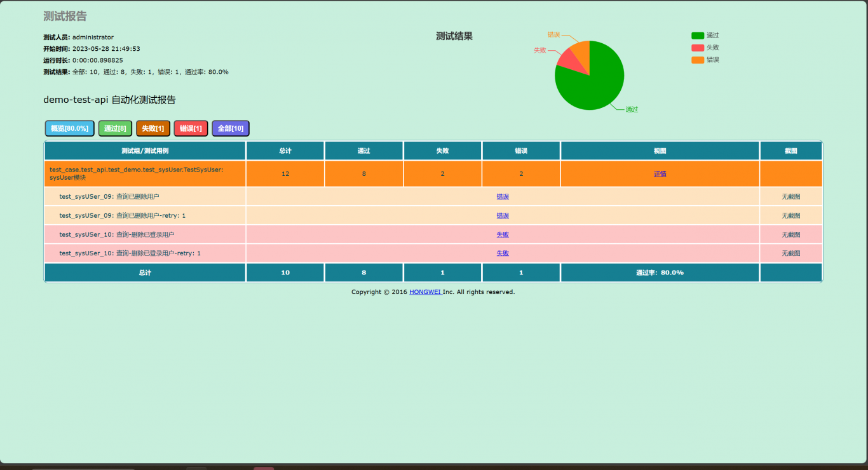This screenshot has height=470, width=868.
Task: Click the 视图 column header
Action: pyautogui.click(x=660, y=151)
